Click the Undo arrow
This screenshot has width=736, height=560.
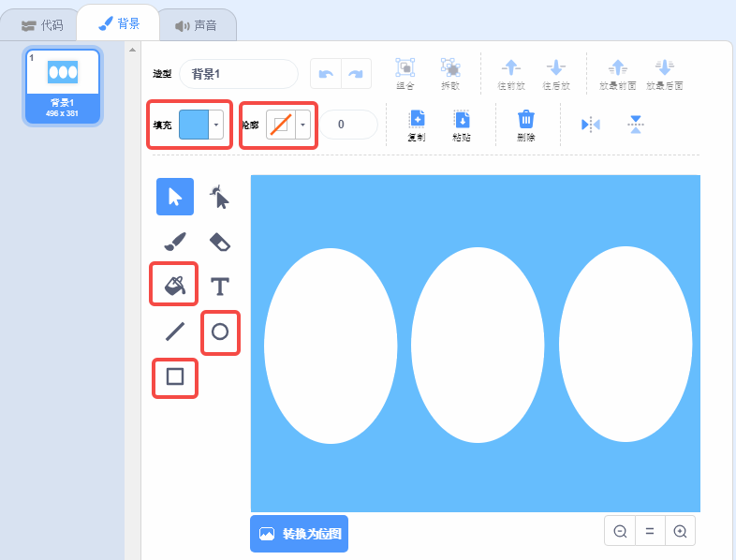coord(326,74)
